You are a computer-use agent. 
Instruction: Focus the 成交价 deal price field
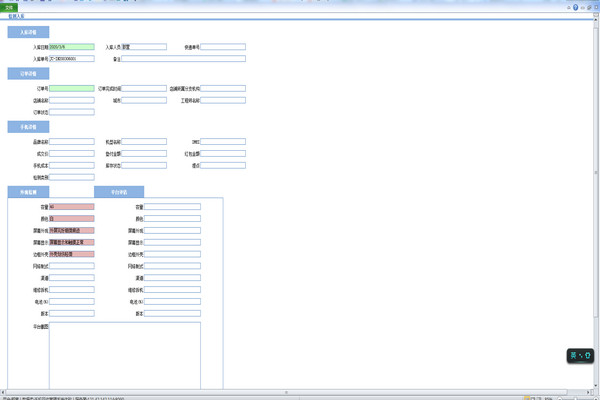[x=72, y=153]
